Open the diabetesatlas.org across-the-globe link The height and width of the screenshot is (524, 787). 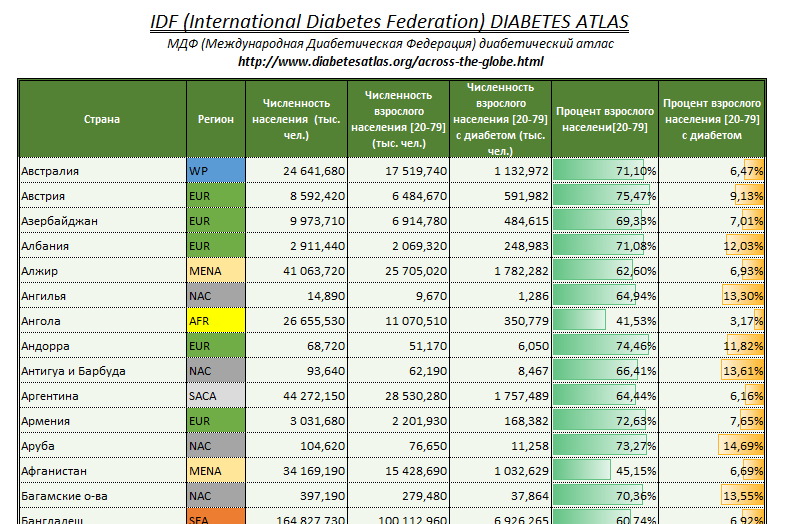[x=391, y=62]
